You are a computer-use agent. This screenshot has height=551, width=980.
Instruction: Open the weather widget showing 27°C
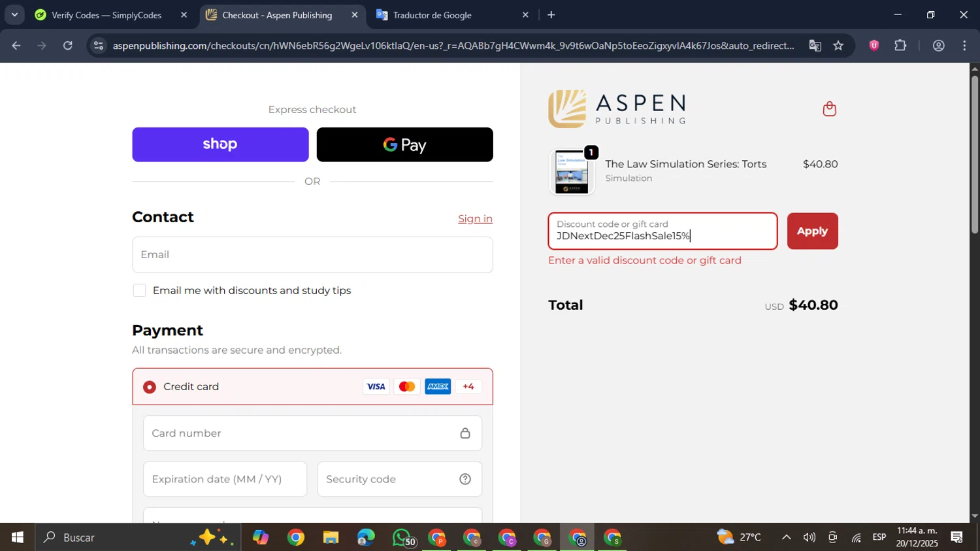(740, 537)
